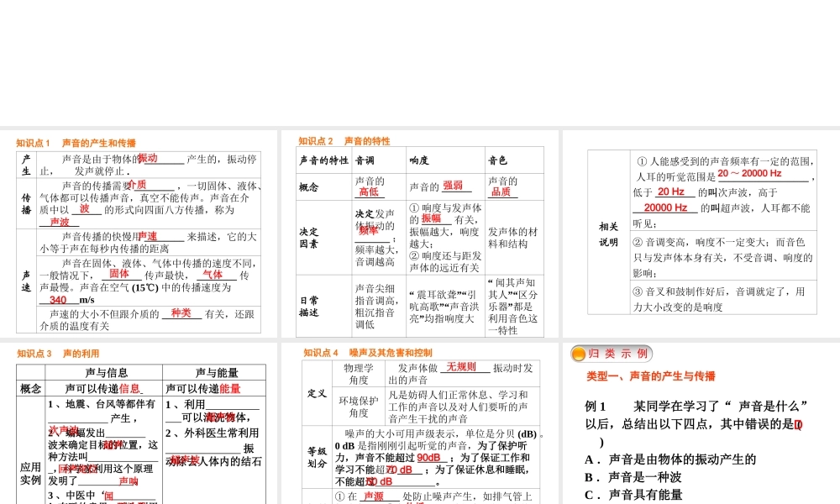Click the orange circle bullet beside 归类示例

[x=577, y=354]
